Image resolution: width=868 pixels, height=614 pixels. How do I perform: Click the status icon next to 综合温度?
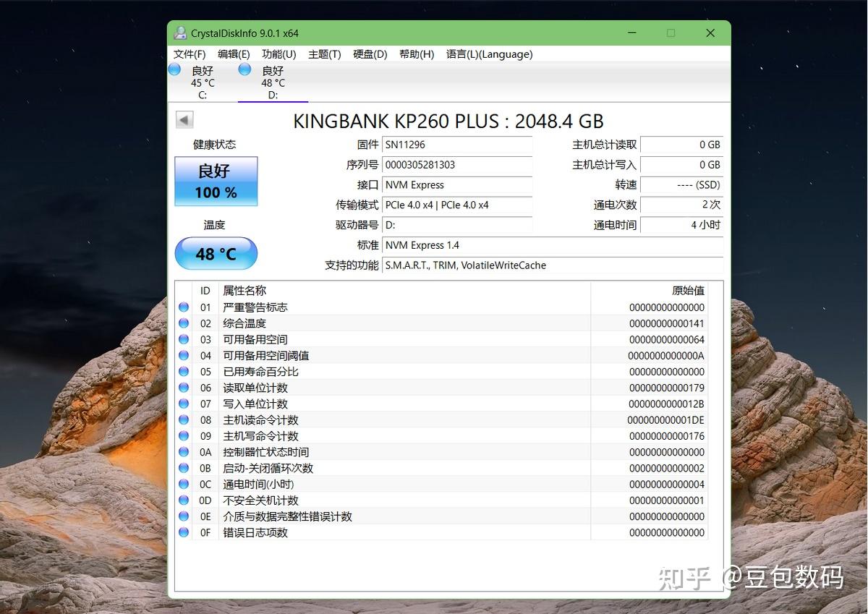point(184,323)
